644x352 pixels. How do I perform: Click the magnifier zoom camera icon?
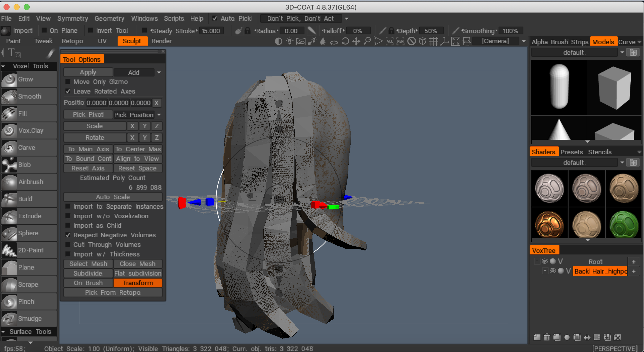click(x=367, y=41)
